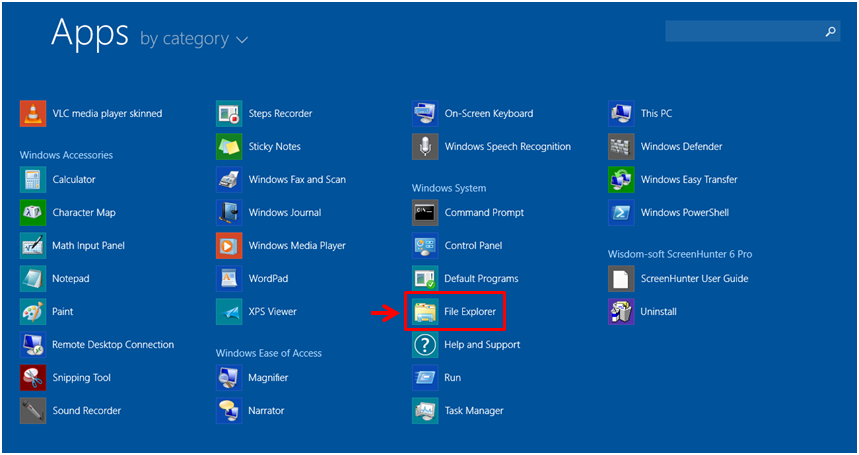Viewport: 859px width, 455px height.
Task: Open the On-Screen Keyboard icon
Action: [x=425, y=114]
